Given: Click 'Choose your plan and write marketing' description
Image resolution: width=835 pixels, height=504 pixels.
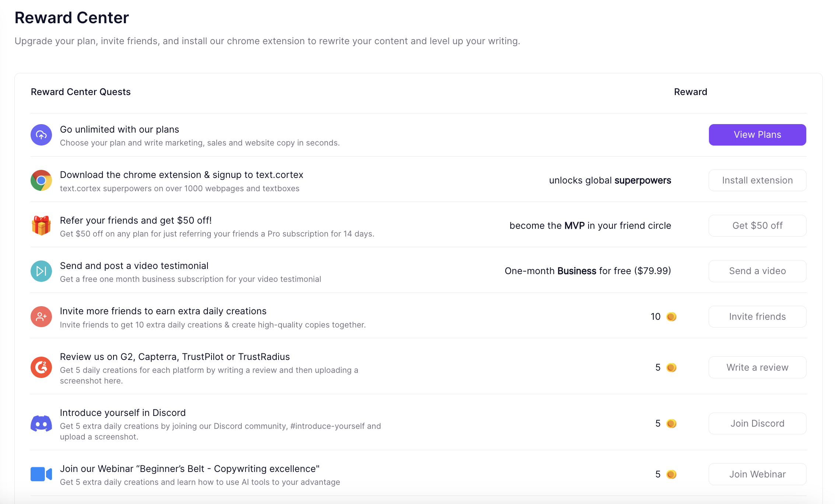Looking at the screenshot, I should [x=200, y=143].
